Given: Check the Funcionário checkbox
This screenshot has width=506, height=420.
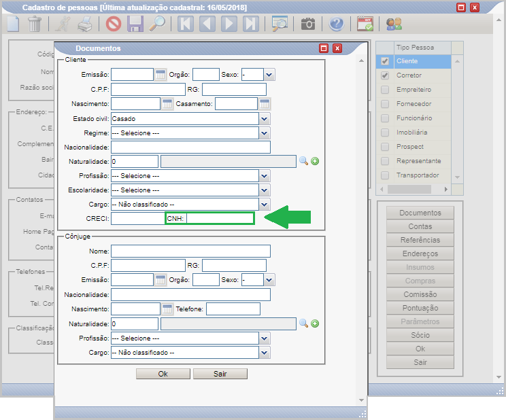Looking at the screenshot, I should pos(385,118).
